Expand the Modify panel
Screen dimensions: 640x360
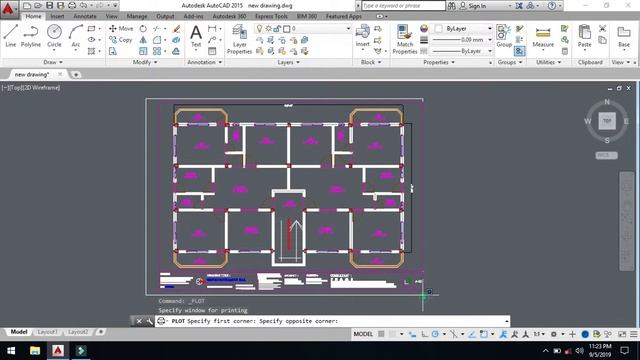click(145, 62)
